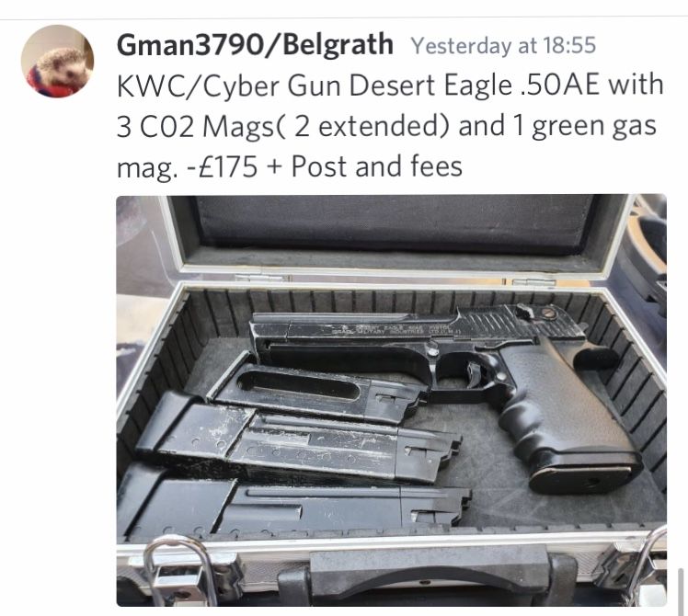Open the attached gun case photo
Screen dimensions: 688x616
click(392, 400)
